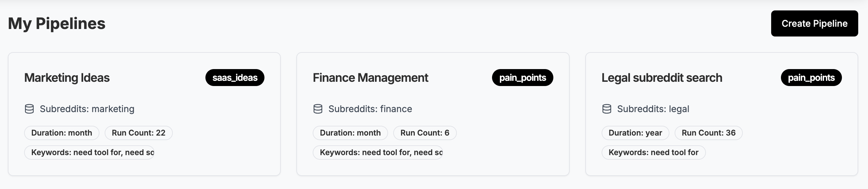Viewport: 868px width, 189px height.
Task: Click Duration: month chip on Finance Management
Action: pyautogui.click(x=350, y=133)
